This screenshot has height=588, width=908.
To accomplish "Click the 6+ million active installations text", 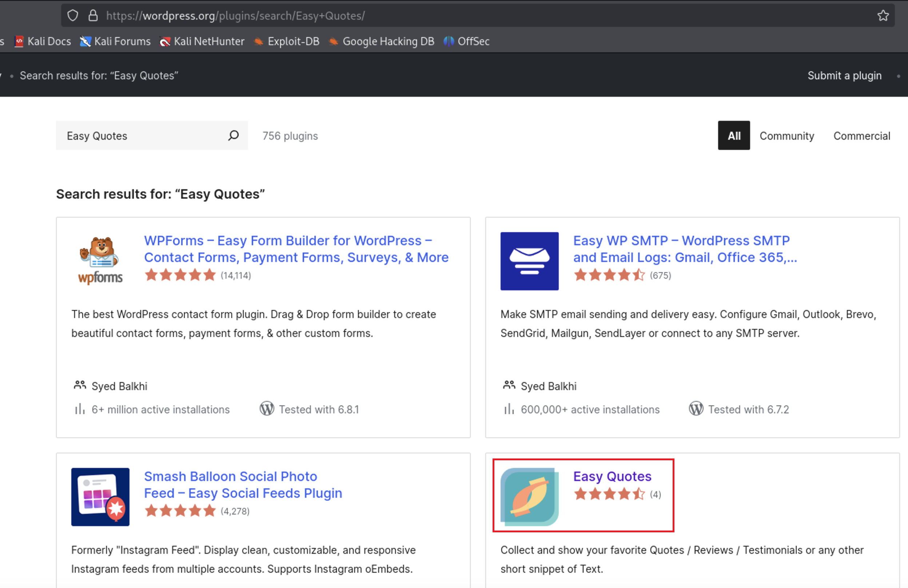I will 161,409.
